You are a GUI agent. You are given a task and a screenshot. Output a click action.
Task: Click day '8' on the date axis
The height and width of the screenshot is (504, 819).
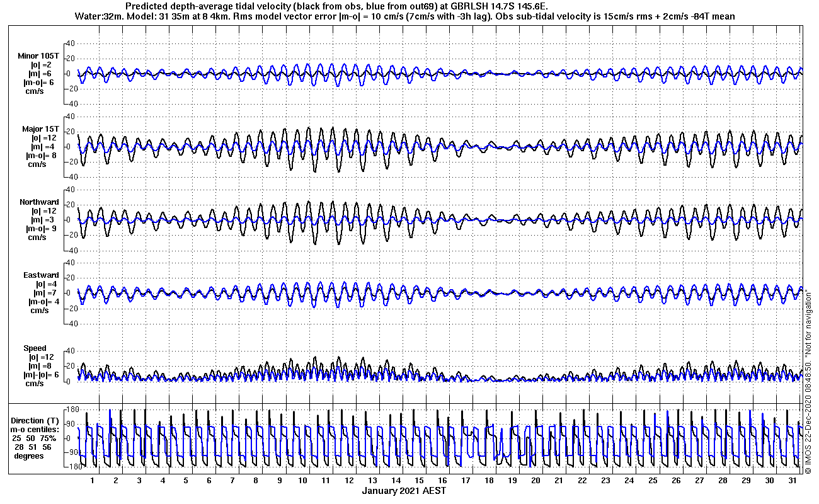pyautogui.click(x=256, y=481)
